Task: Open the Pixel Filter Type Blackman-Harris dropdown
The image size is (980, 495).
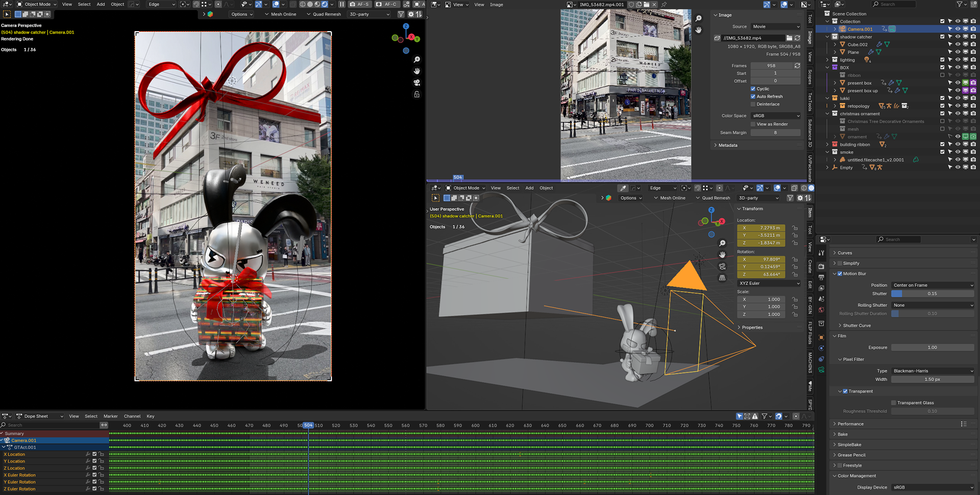Action: coord(933,371)
